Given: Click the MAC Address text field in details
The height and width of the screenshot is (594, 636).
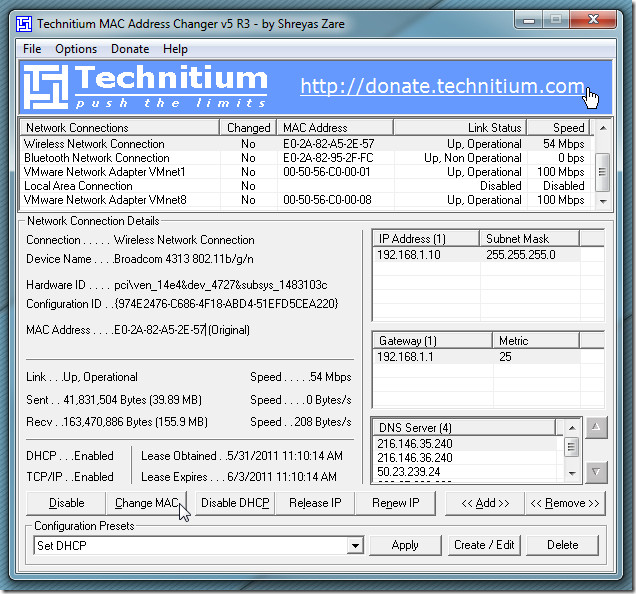Looking at the screenshot, I should click(x=160, y=330).
